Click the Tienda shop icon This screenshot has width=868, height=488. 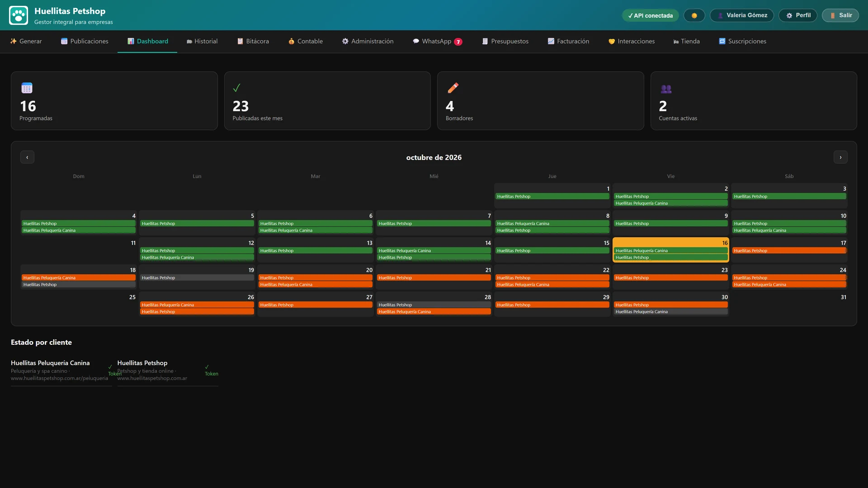(x=676, y=41)
